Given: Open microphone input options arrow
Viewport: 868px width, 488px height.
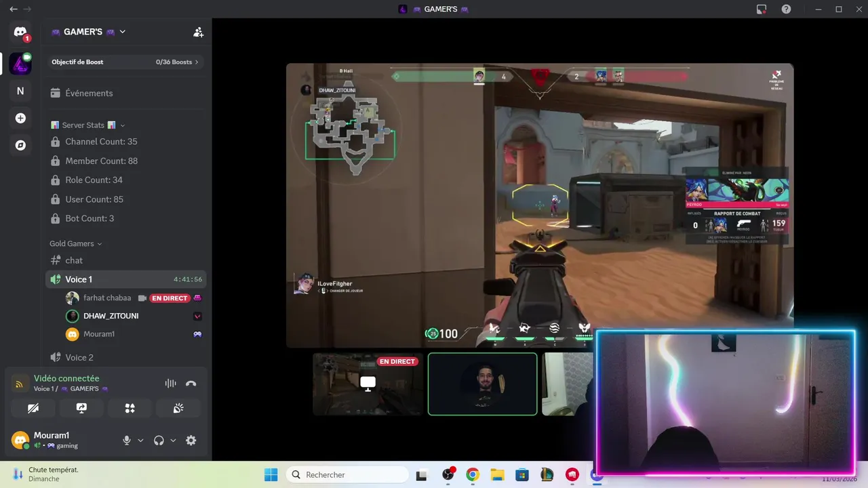Looking at the screenshot, I should pyautogui.click(x=140, y=441).
